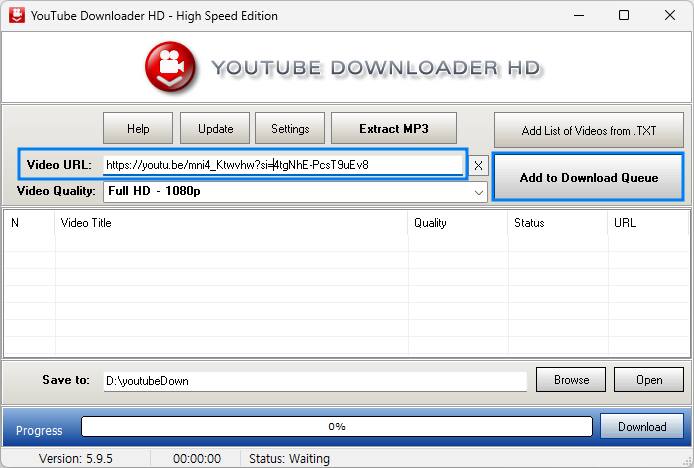The height and width of the screenshot is (468, 694).
Task: Click the Video Title column header
Action: pos(231,223)
